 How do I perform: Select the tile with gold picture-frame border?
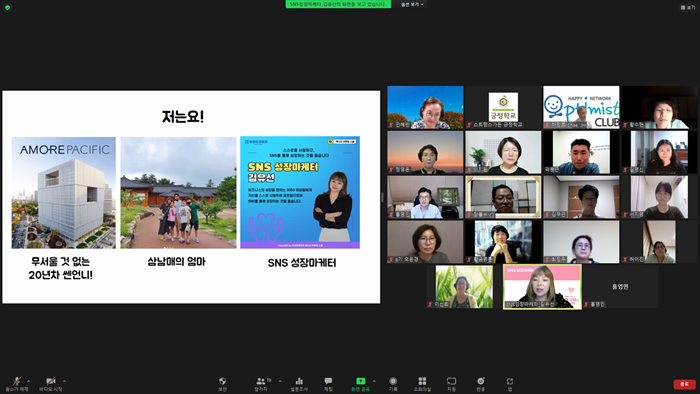point(503,197)
